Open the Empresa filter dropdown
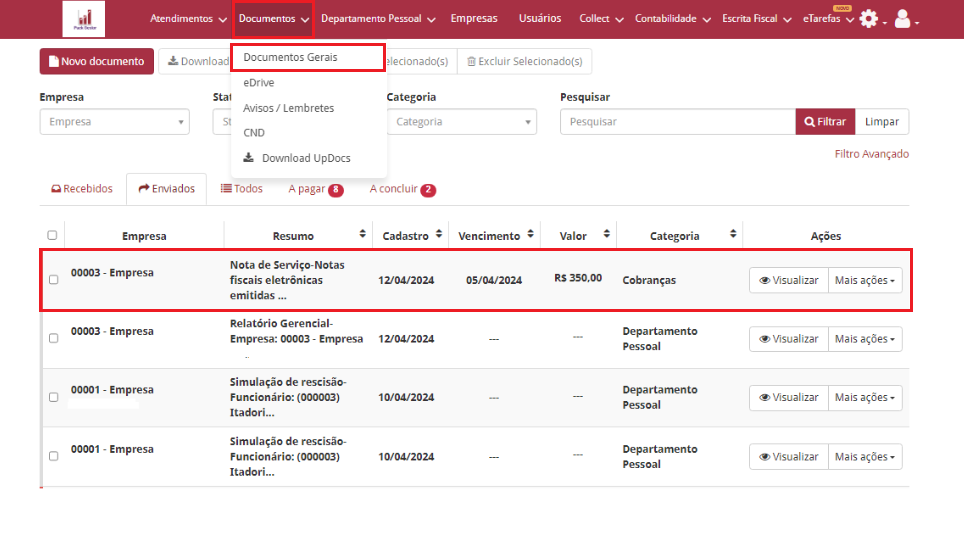The height and width of the screenshot is (555, 964). (114, 122)
